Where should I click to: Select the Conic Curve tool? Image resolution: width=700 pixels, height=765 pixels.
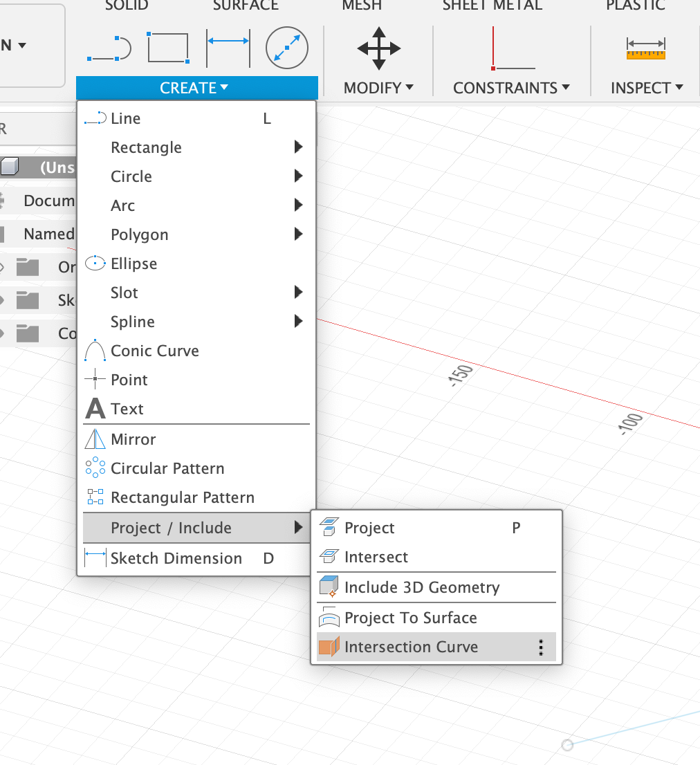(x=154, y=351)
